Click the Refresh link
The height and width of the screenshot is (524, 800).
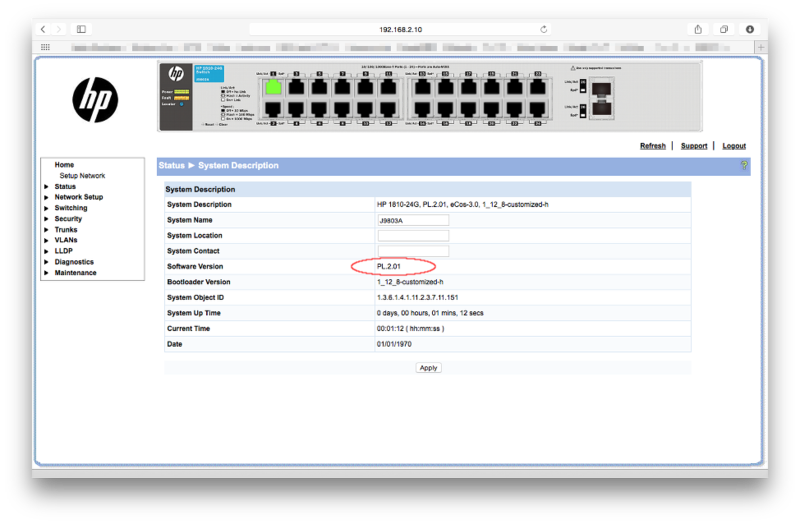coord(653,146)
